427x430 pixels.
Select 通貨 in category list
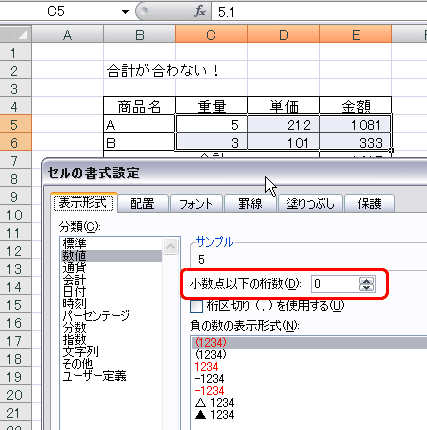click(74, 268)
